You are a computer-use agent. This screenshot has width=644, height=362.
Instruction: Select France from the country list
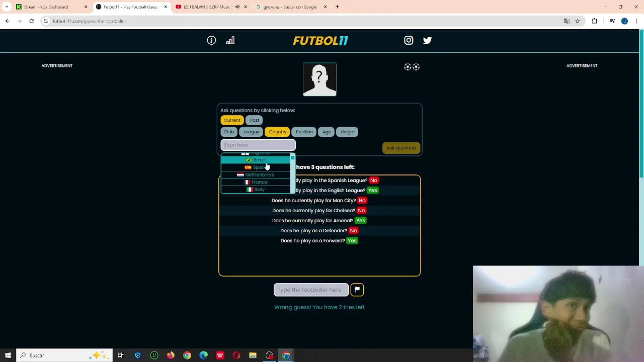[256, 182]
